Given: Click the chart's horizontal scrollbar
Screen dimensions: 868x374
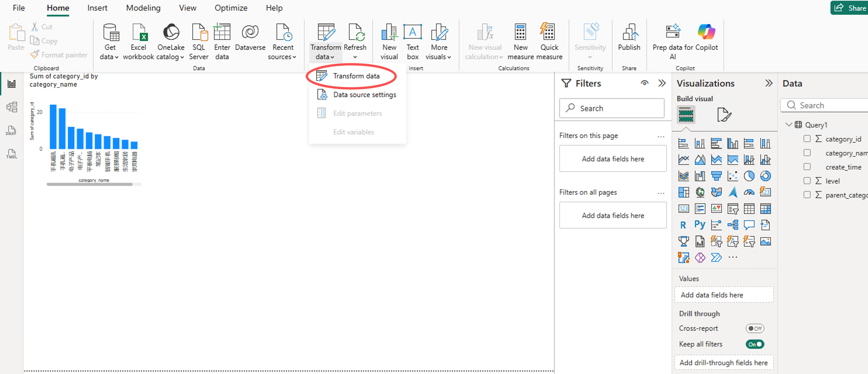Looking at the screenshot, I should tap(90, 184).
